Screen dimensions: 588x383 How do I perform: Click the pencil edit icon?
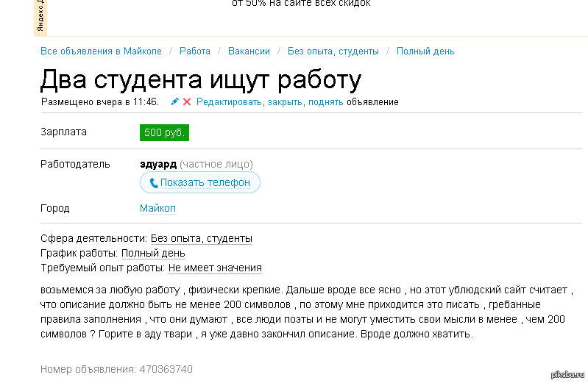175,102
